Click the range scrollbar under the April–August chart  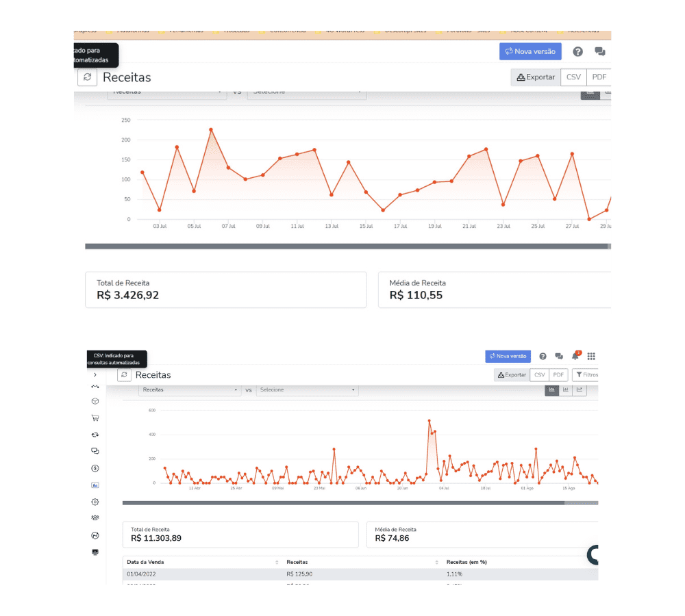342,503
